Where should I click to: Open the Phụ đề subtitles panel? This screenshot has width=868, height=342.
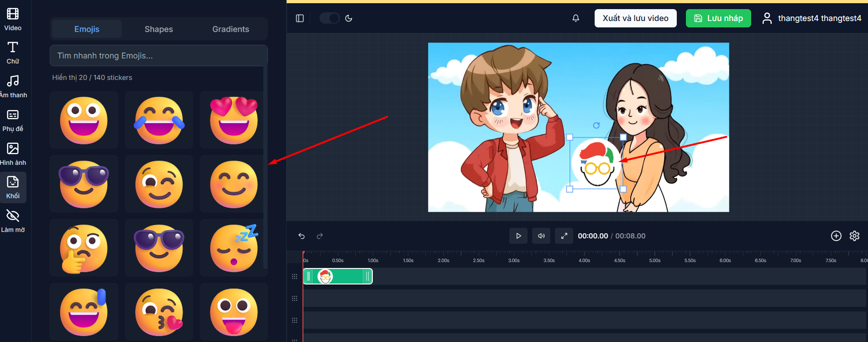pos(13,121)
